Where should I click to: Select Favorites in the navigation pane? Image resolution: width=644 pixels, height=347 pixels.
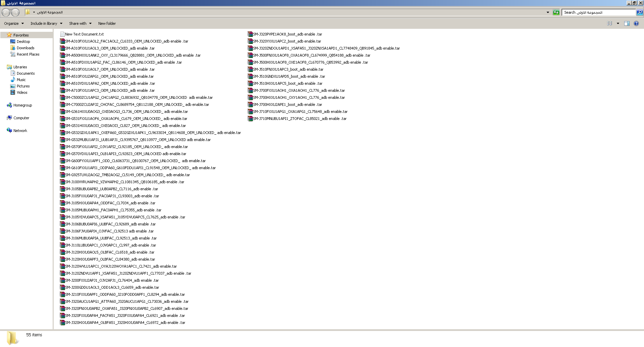(21, 35)
